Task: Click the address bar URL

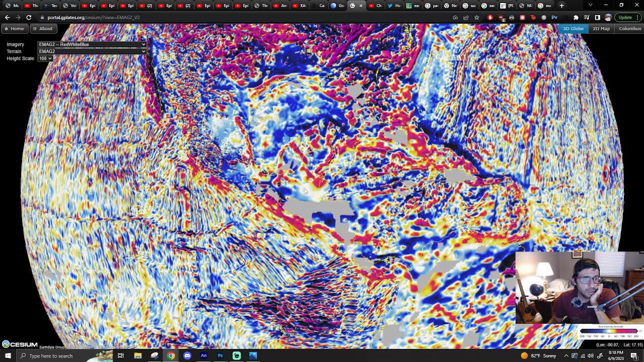Action: (94, 18)
